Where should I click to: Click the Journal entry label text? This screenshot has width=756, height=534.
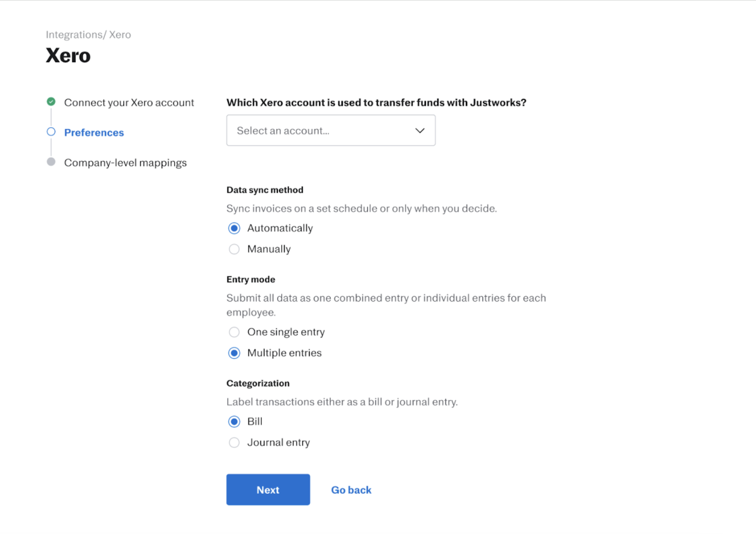click(278, 442)
